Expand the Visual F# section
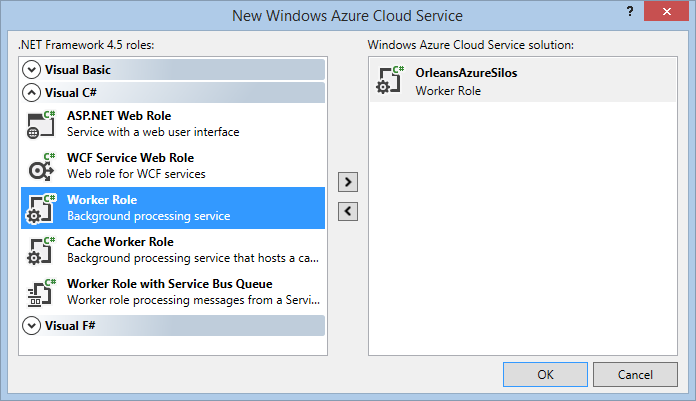Viewport: 696px width, 401px height. click(x=32, y=326)
